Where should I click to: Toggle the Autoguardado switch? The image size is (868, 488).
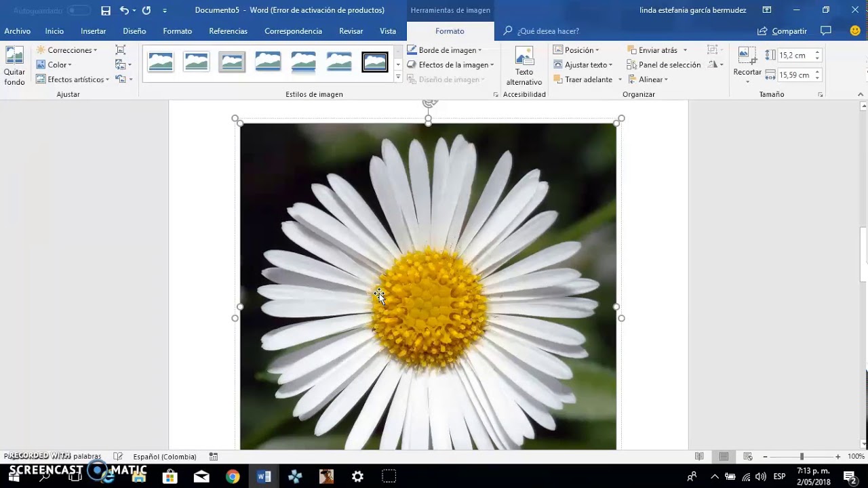(x=79, y=10)
